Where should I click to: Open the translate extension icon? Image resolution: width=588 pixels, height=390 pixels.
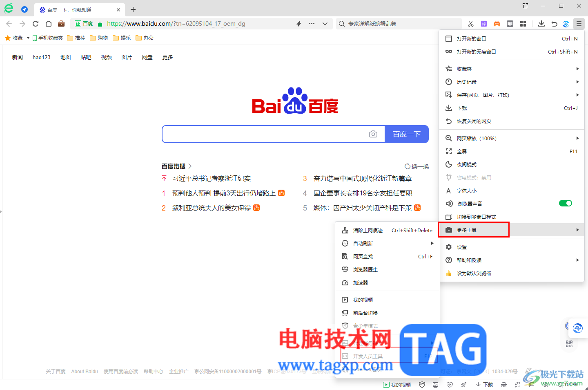(x=484, y=24)
